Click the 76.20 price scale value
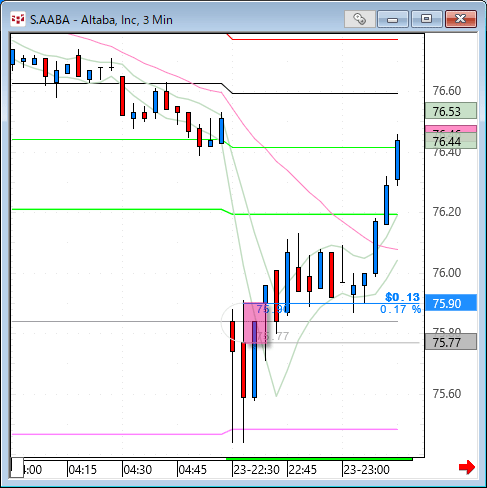 coord(447,212)
